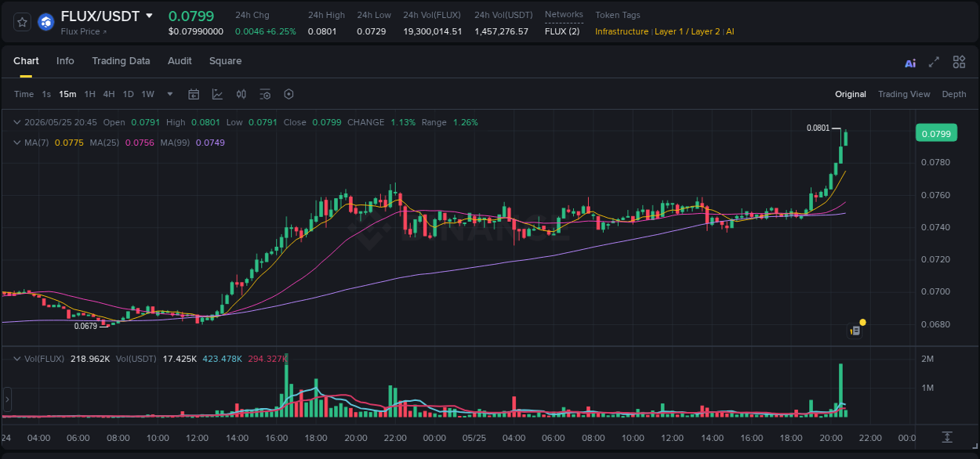The height and width of the screenshot is (459, 980).
Task: Switch to the Chart tab
Action: point(26,61)
